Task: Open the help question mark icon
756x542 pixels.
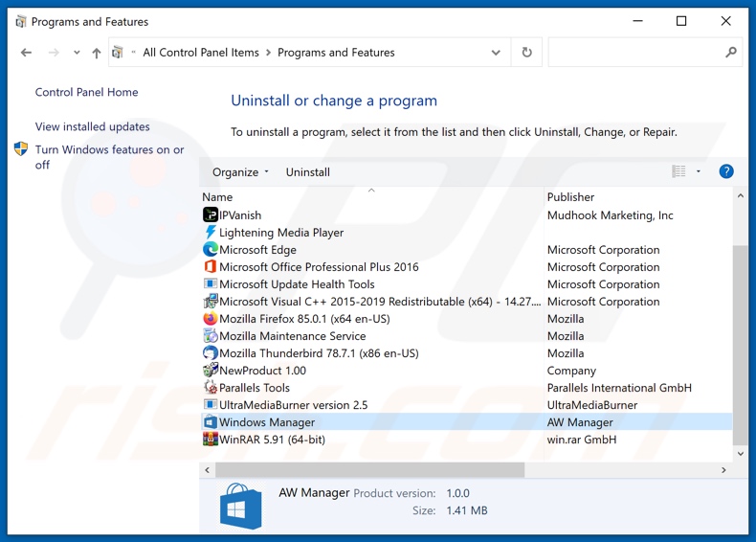Action: (726, 171)
